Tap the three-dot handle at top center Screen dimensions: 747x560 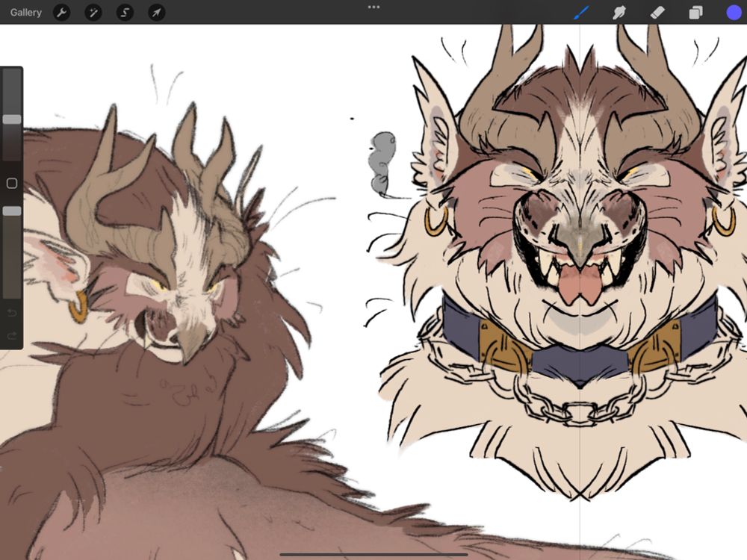(x=373, y=7)
